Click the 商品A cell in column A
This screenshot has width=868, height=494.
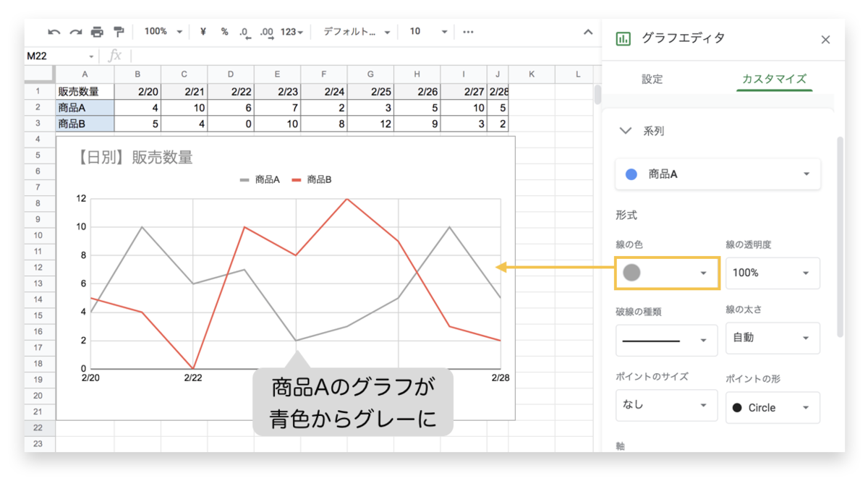tap(85, 107)
